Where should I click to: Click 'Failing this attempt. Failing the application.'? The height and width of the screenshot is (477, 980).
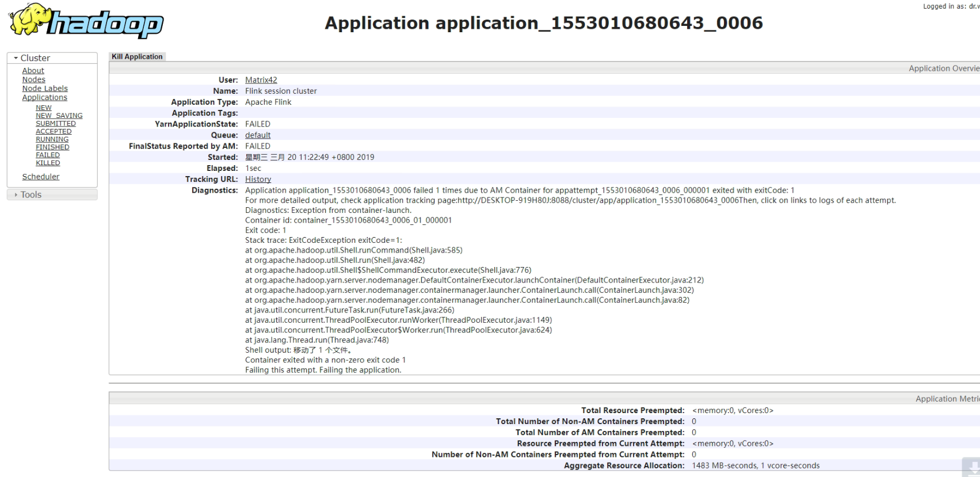pyautogui.click(x=323, y=370)
